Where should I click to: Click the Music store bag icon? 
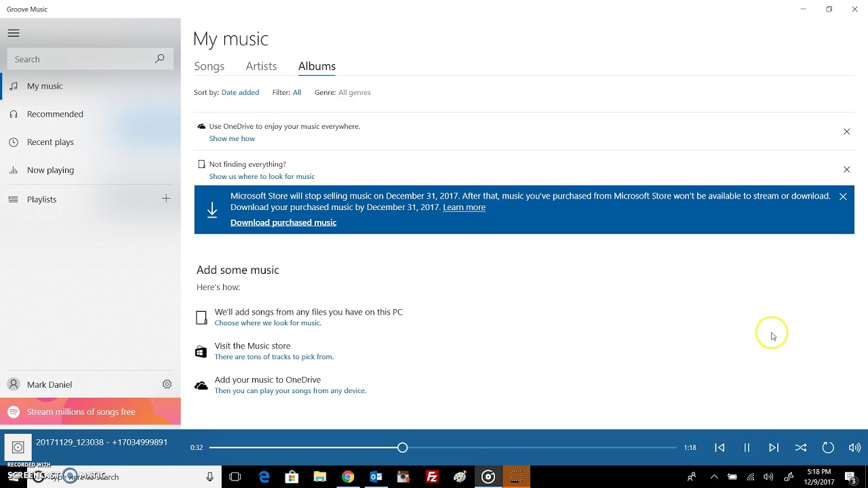[x=201, y=352]
